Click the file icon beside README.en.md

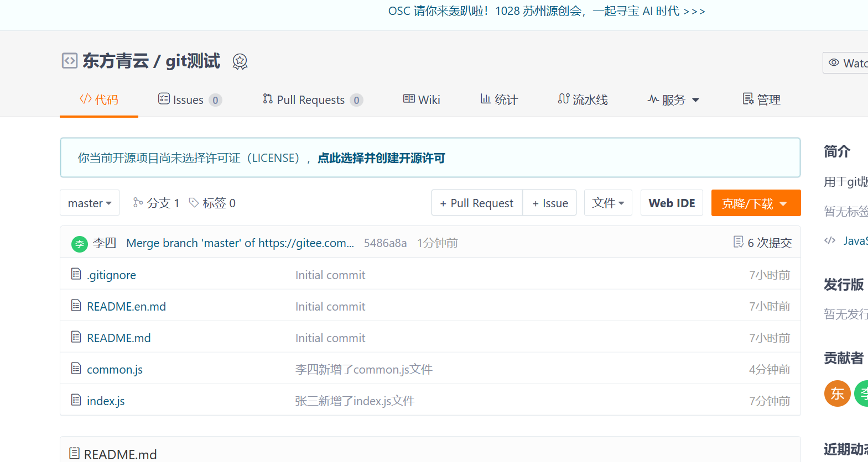76,305
